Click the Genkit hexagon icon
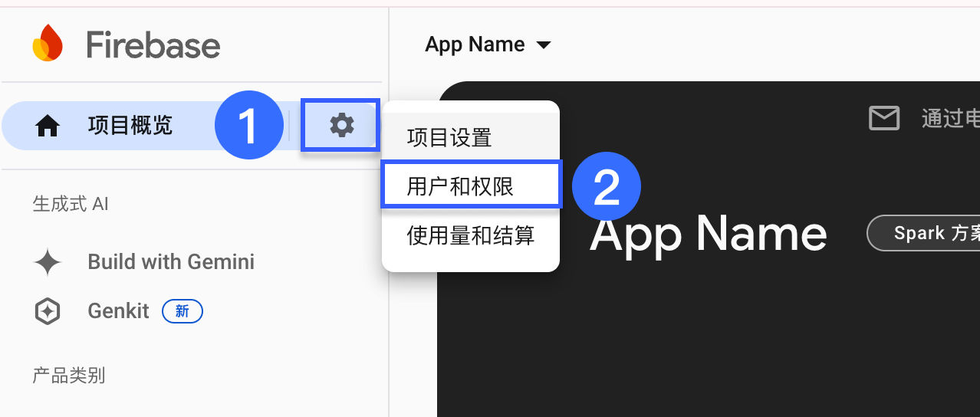The height and width of the screenshot is (417, 980). pyautogui.click(x=48, y=311)
